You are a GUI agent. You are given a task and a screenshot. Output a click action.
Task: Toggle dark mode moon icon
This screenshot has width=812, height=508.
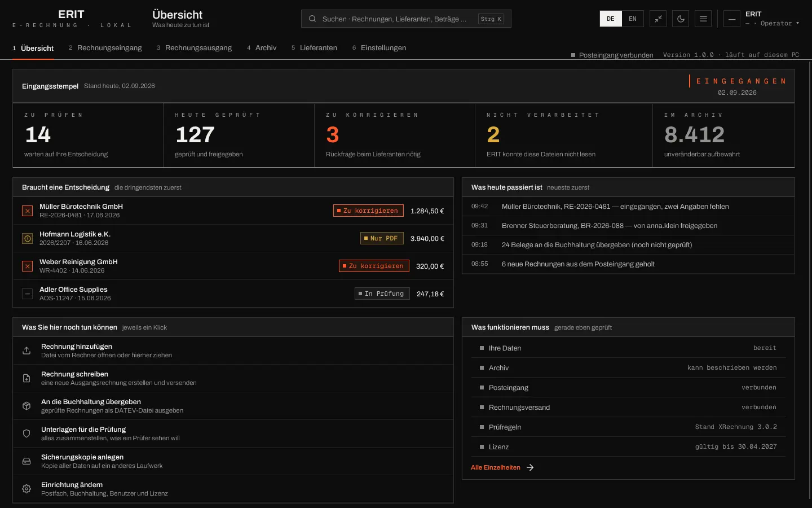681,19
